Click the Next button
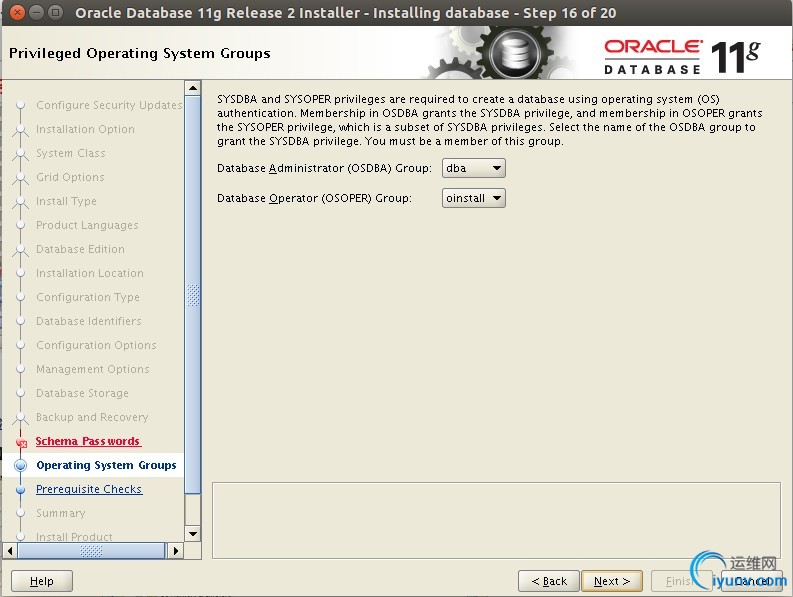 click(612, 581)
